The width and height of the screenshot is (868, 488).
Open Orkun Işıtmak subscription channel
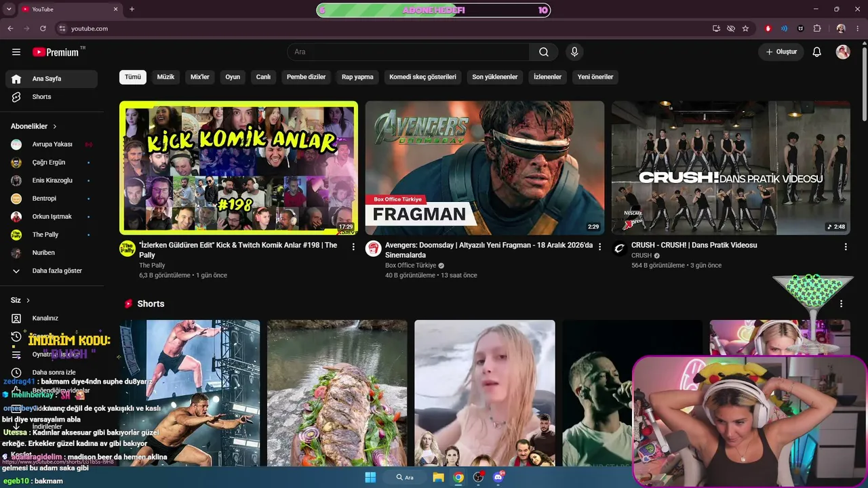52,217
